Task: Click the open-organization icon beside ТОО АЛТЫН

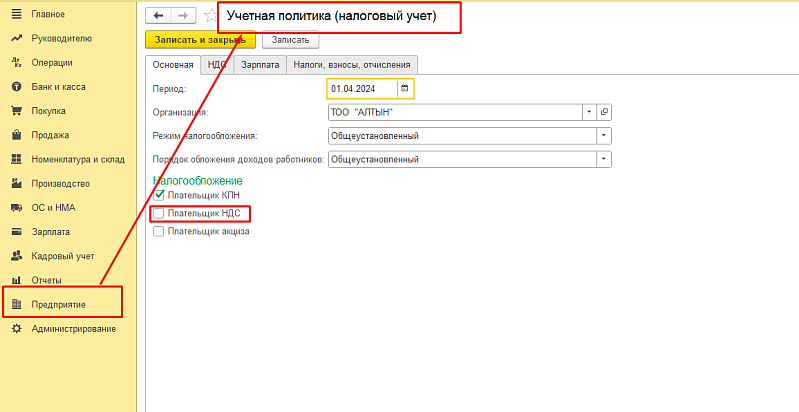Action: point(604,112)
